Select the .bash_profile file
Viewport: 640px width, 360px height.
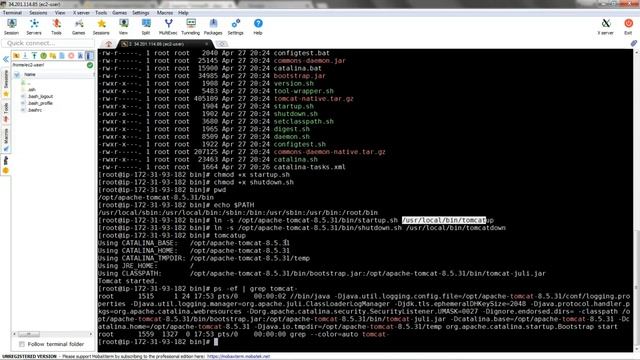[40, 103]
